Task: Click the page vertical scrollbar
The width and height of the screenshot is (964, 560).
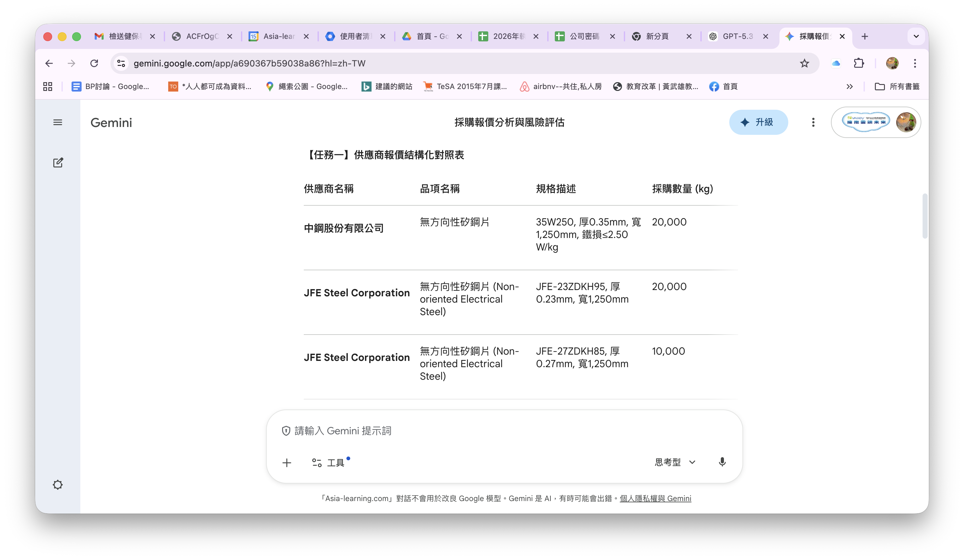Action: (924, 216)
